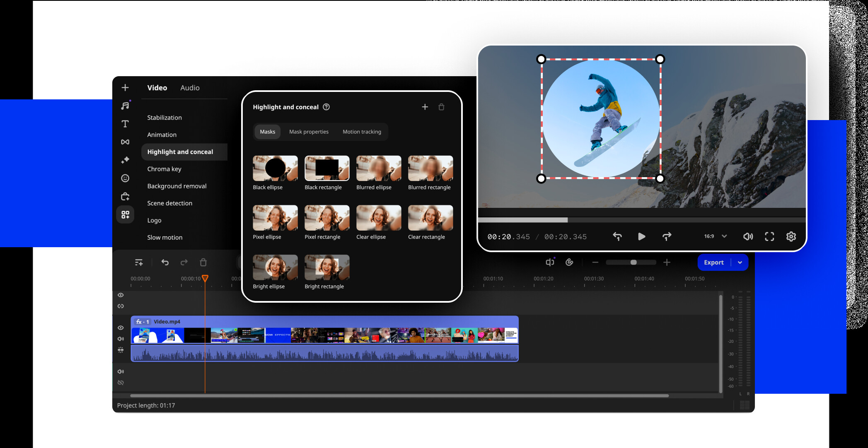This screenshot has height=448, width=868.
Task: Open the music library panel icon
Action: [x=125, y=106]
